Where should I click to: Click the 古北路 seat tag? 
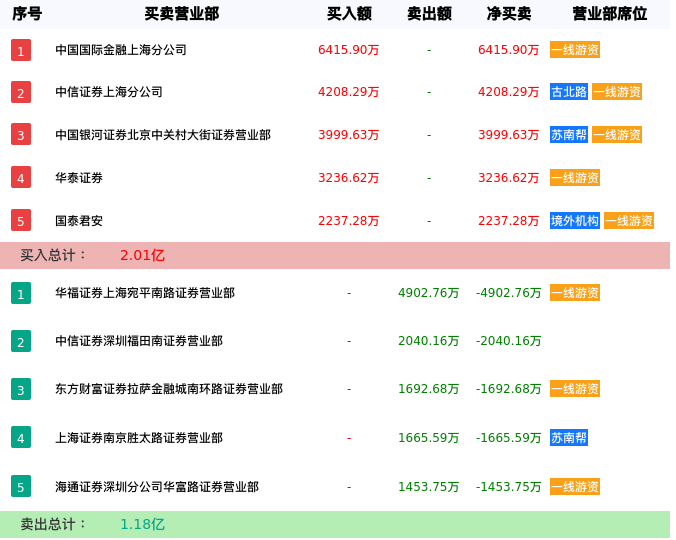click(569, 92)
